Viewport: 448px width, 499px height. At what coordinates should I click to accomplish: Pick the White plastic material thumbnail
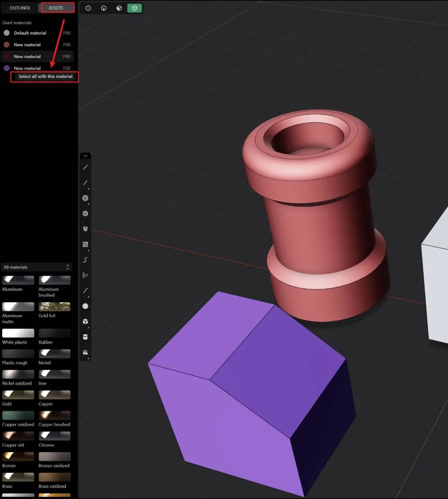pos(18,333)
